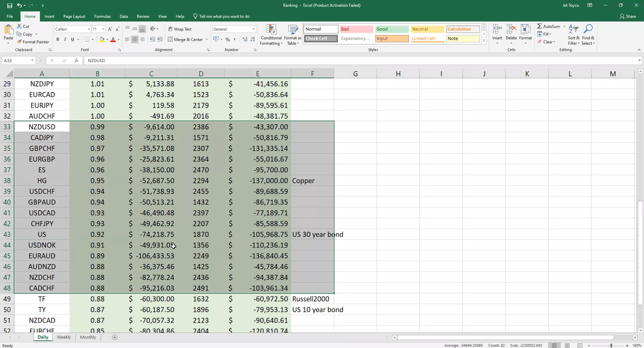Viewport: 644px width, 348px height.
Task: Toggle Bold formatting
Action: click(58, 39)
